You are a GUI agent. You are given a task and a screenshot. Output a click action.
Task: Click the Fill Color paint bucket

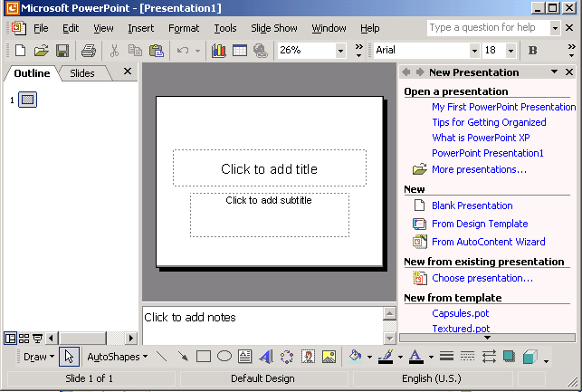tap(355, 357)
